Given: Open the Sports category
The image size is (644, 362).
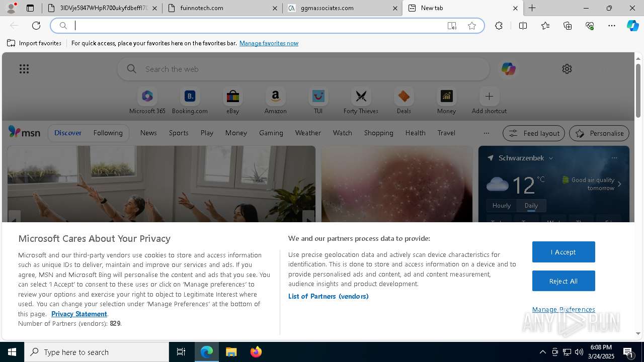Looking at the screenshot, I should coord(179,133).
